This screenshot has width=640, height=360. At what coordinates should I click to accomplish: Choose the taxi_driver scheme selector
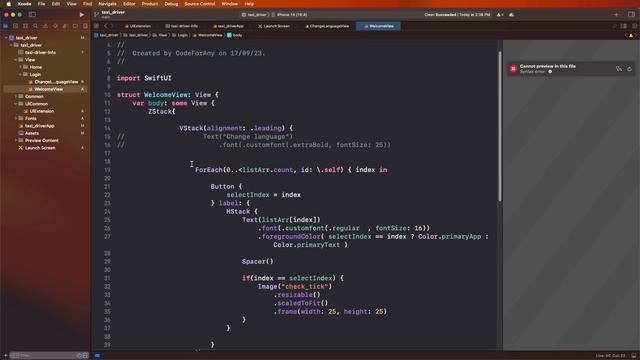coord(255,15)
